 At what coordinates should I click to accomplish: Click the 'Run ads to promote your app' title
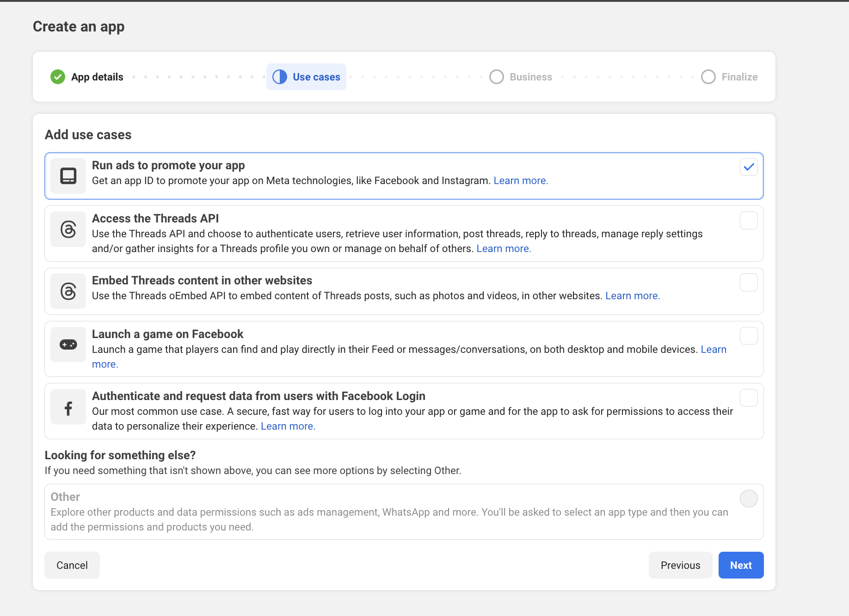click(x=168, y=166)
